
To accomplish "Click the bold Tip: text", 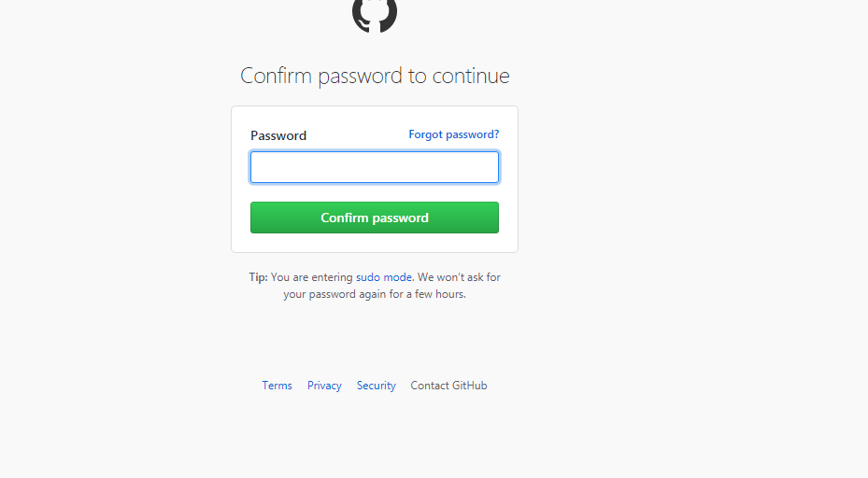I will click(258, 277).
